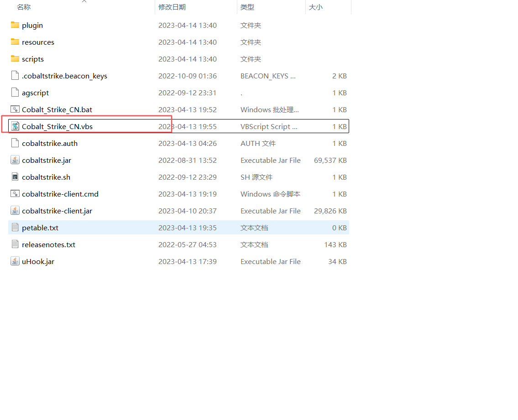
Task: Click the sort arrow above 名称 header
Action: 84,1
